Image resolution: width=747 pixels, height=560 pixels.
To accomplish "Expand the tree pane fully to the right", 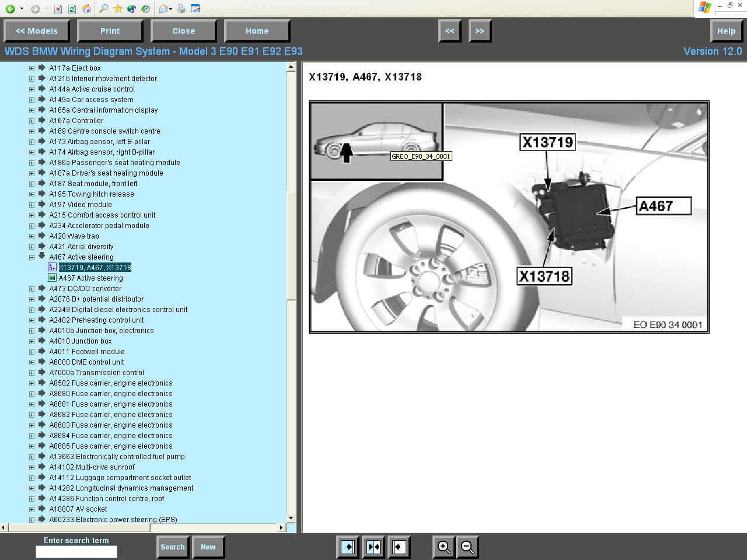I will 348,547.
